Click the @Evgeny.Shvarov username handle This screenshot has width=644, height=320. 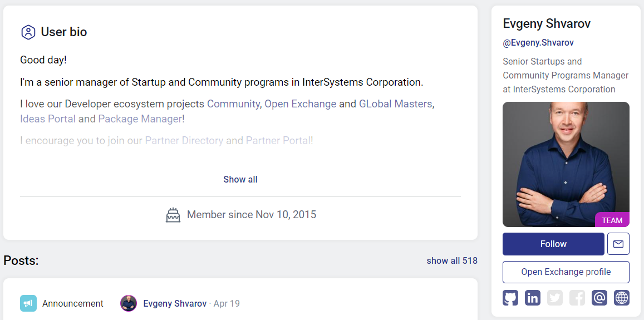click(x=538, y=42)
